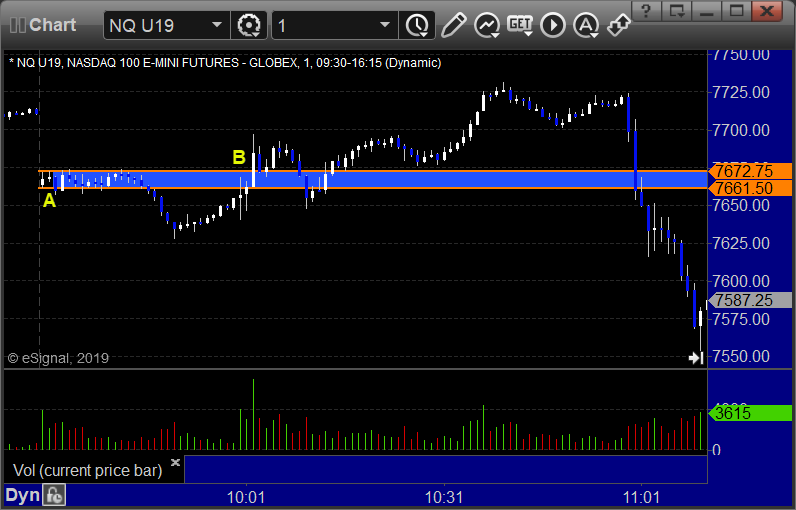Close the Vol study pane
Image resolution: width=796 pixels, height=510 pixels.
click(x=175, y=462)
